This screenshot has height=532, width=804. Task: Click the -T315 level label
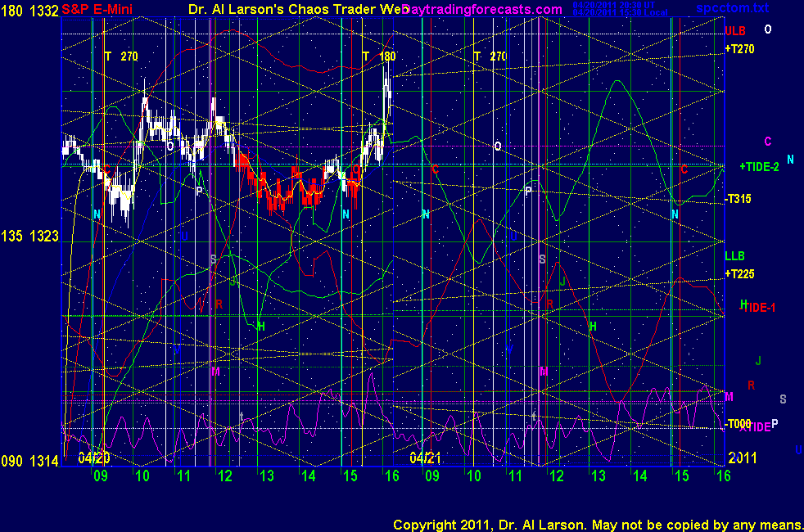coord(738,199)
